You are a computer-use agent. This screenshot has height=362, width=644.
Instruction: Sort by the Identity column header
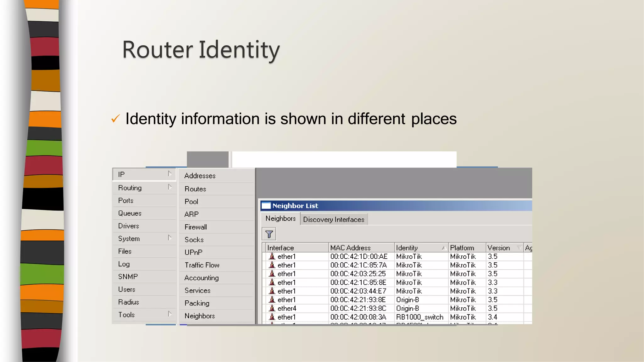click(421, 248)
